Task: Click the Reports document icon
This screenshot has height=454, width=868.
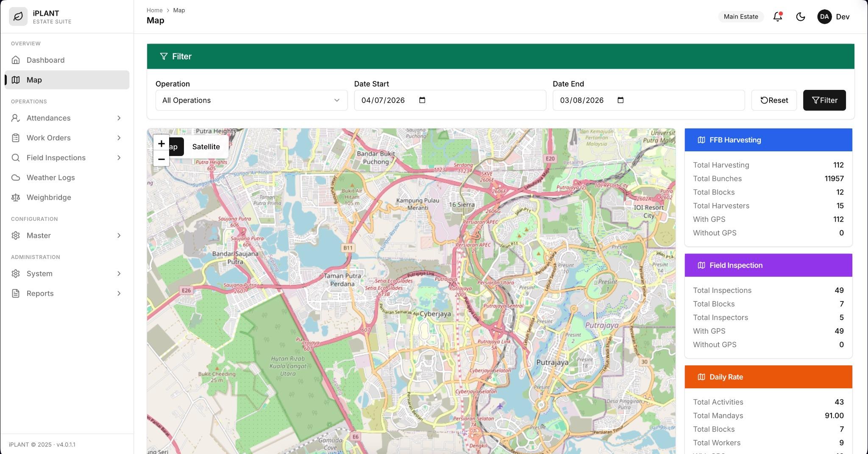Action: tap(16, 293)
